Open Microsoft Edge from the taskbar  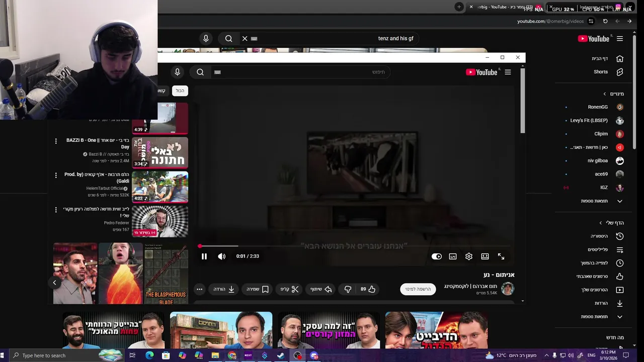[x=149, y=355]
